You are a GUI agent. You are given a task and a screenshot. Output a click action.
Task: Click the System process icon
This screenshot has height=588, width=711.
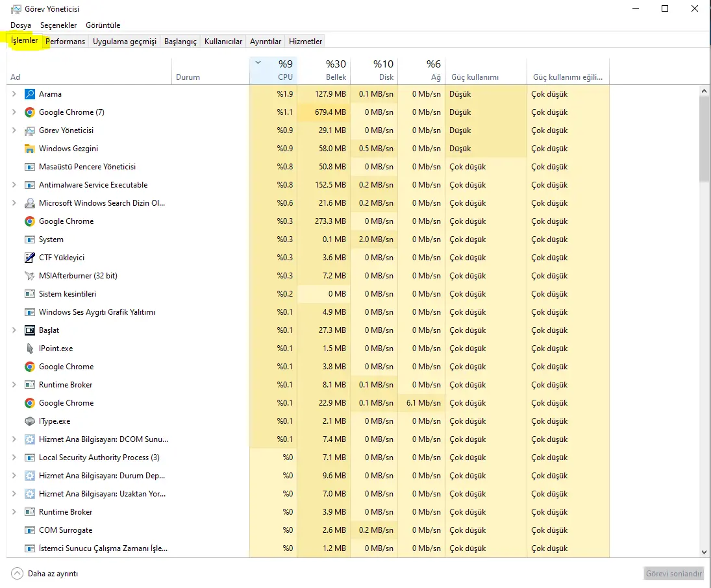point(29,239)
